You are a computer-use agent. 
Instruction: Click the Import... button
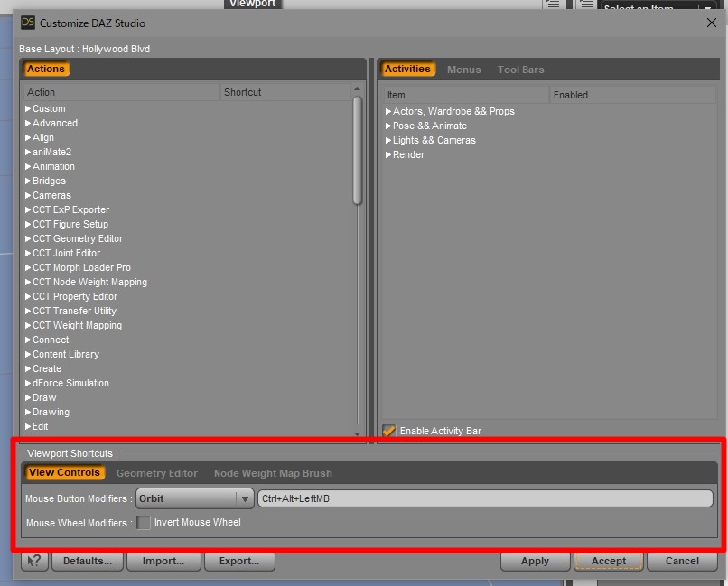click(x=163, y=561)
